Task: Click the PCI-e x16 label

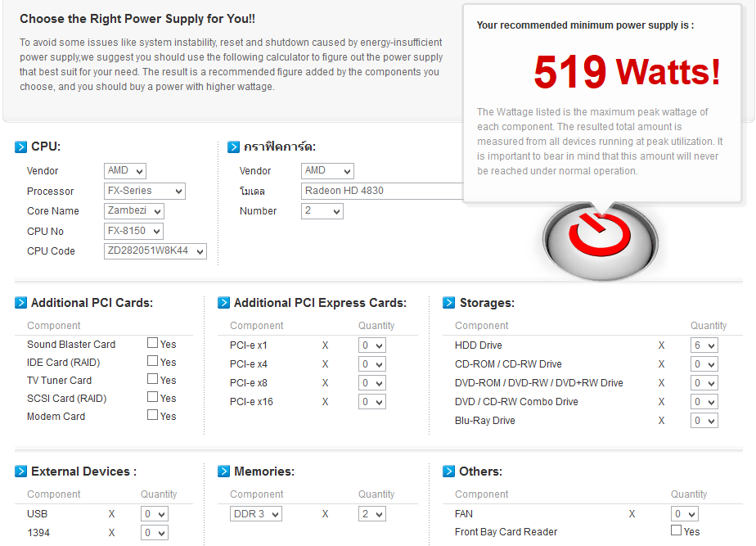Action: (251, 402)
